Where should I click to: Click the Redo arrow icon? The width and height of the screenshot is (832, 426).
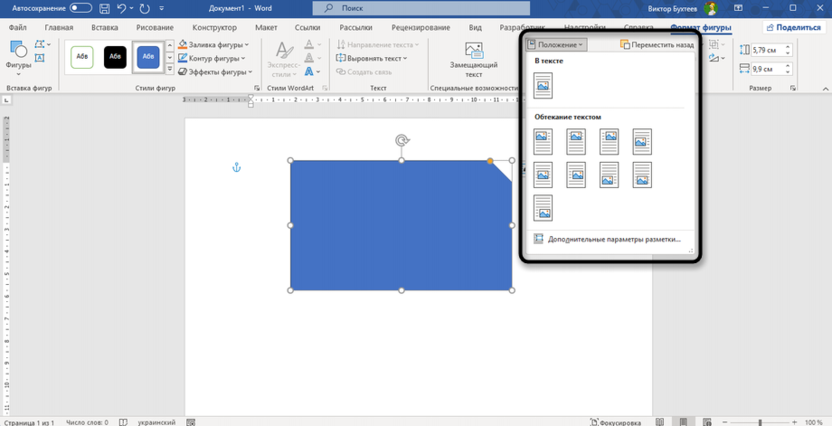click(146, 8)
